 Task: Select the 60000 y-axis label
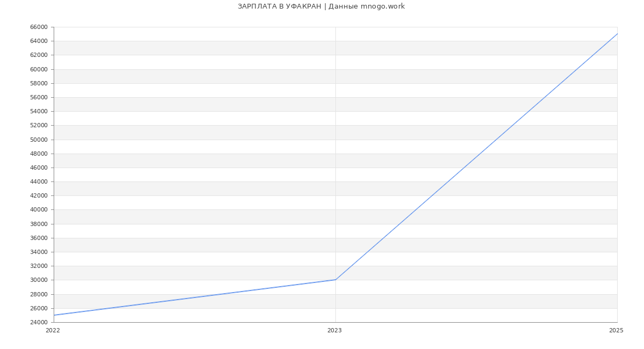click(x=39, y=69)
